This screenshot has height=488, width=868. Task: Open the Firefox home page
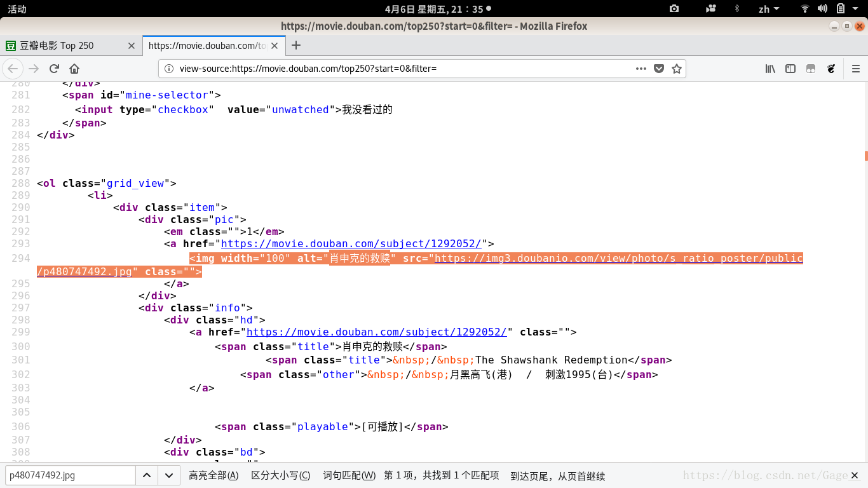74,69
